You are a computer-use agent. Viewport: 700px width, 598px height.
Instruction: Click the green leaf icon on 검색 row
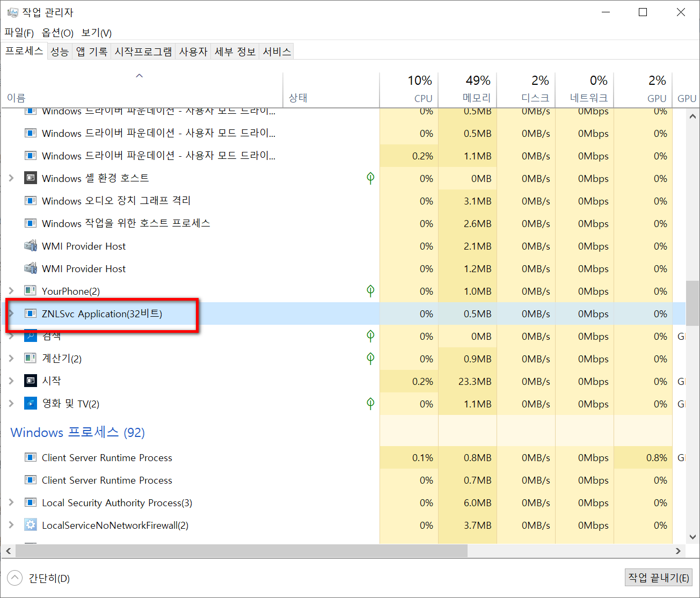coord(370,336)
